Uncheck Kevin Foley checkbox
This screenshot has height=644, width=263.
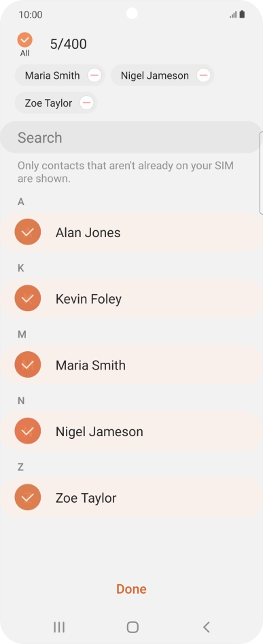pyautogui.click(x=28, y=298)
